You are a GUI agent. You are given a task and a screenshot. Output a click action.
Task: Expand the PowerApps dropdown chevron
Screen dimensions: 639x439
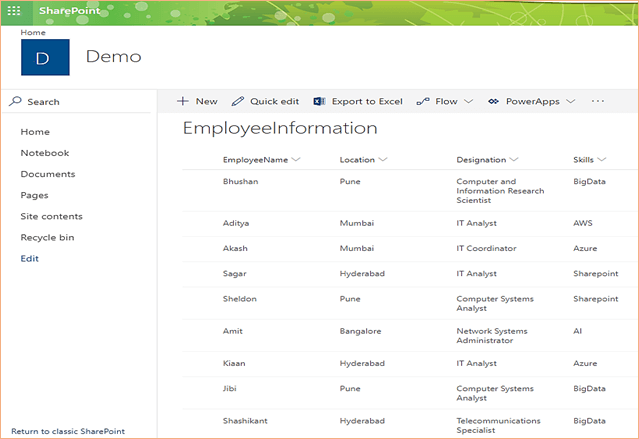coord(571,101)
